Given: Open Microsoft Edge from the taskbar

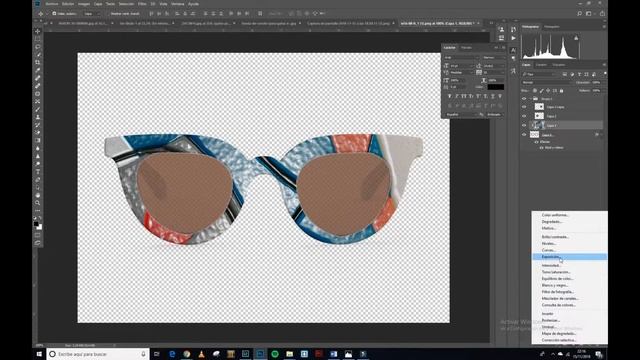Looking at the screenshot, I should 172,354.
